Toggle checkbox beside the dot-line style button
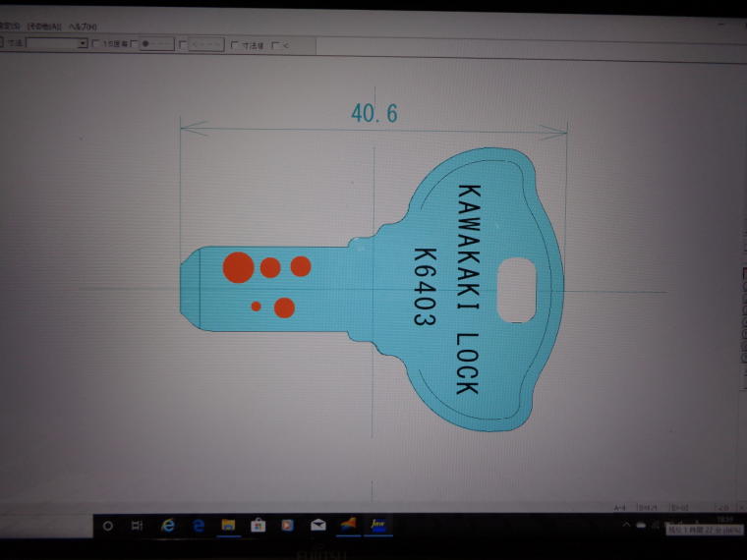This screenshot has width=747, height=560. click(135, 44)
